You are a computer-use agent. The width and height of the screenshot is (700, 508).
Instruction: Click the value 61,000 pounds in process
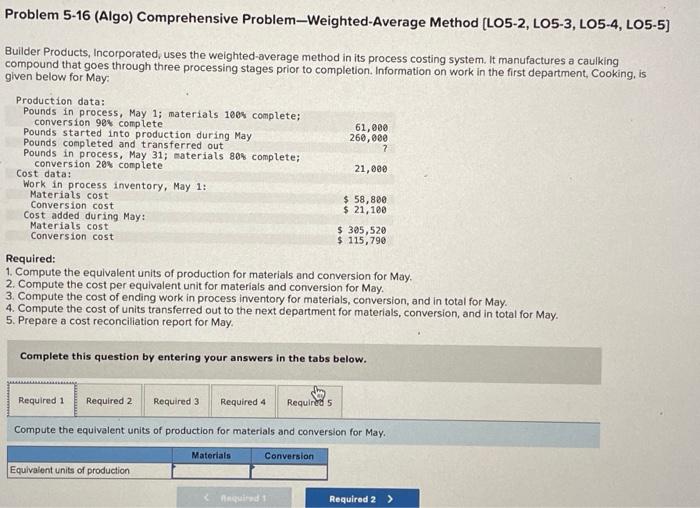click(x=371, y=128)
